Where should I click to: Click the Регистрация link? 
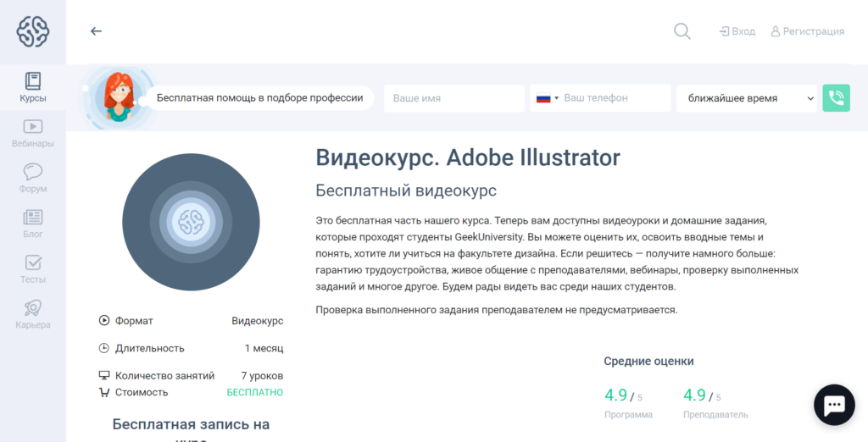pos(807,31)
